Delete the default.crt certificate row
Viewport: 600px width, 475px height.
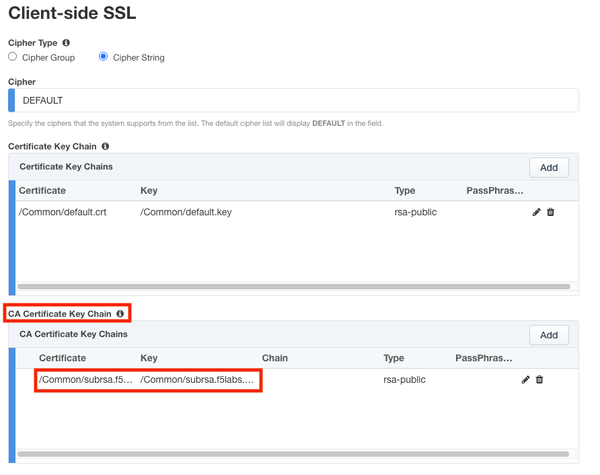coord(550,212)
